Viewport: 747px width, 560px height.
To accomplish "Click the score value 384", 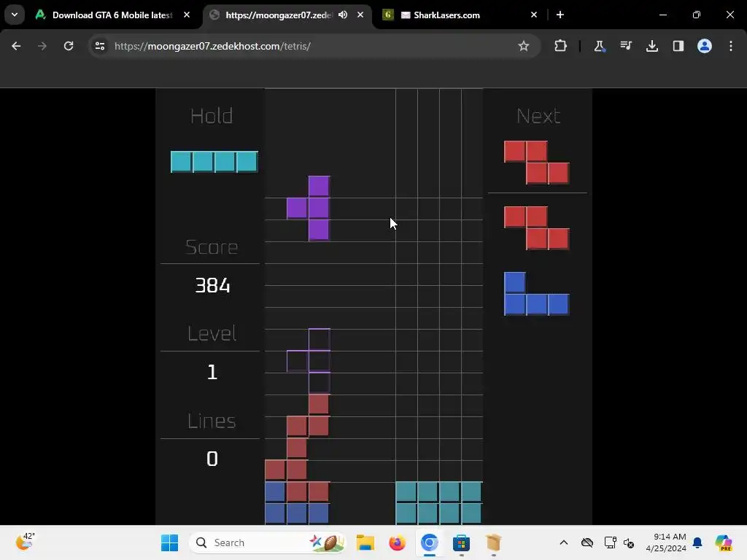I will pyautogui.click(x=212, y=286).
